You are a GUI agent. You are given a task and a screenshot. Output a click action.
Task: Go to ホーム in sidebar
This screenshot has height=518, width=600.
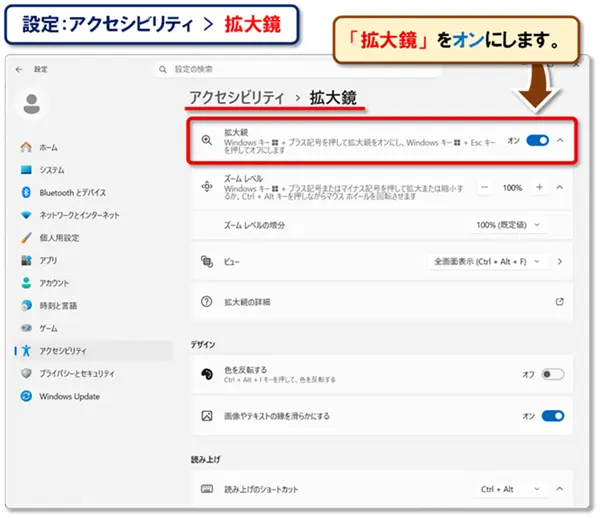click(x=93, y=147)
